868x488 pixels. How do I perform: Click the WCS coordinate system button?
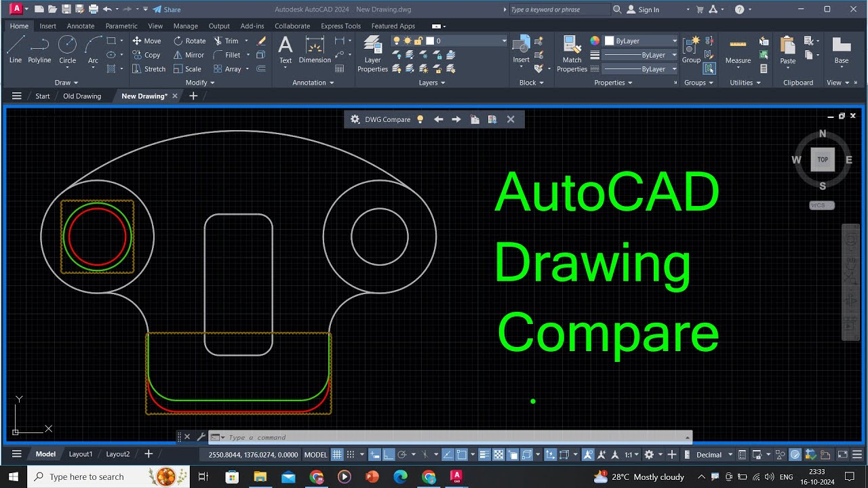822,205
